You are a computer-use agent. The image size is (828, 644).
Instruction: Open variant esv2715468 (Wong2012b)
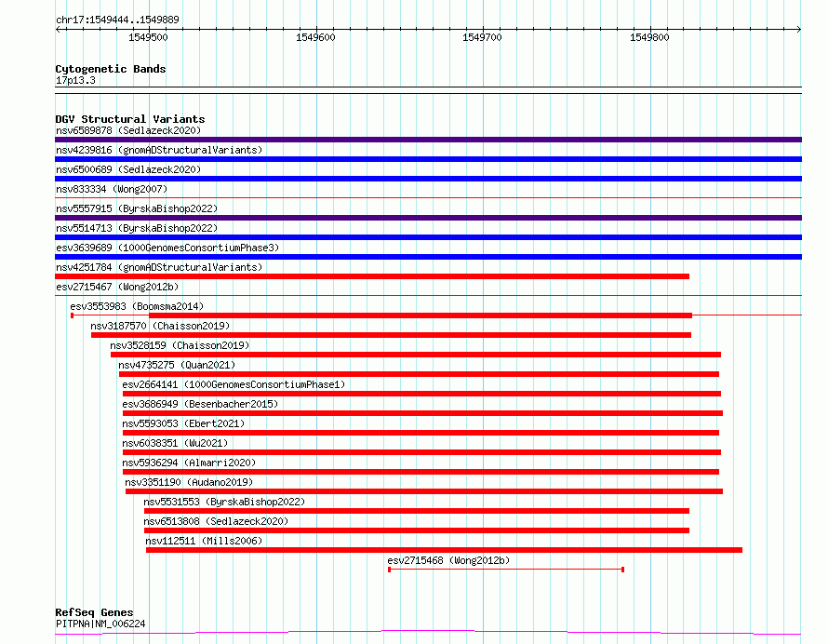point(448,560)
